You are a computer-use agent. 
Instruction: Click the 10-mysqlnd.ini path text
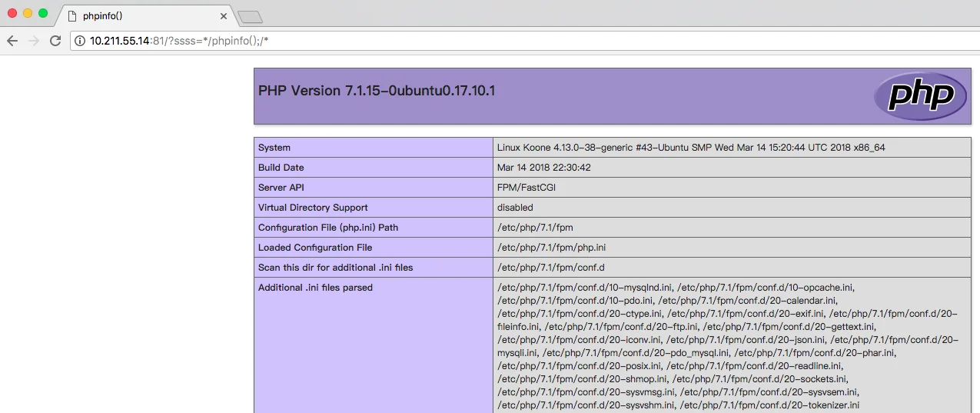click(x=585, y=288)
